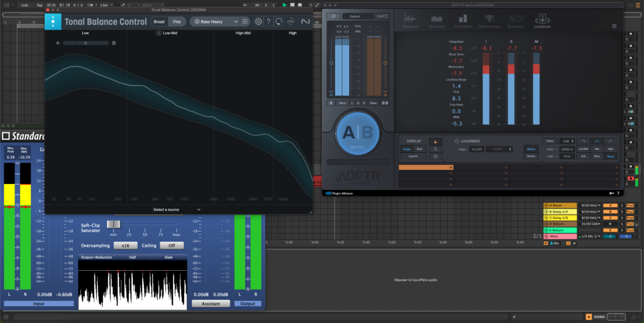Solo the A Raum return track
Image resolution: width=644 pixels, height=323 pixels.
pyautogui.click(x=622, y=205)
